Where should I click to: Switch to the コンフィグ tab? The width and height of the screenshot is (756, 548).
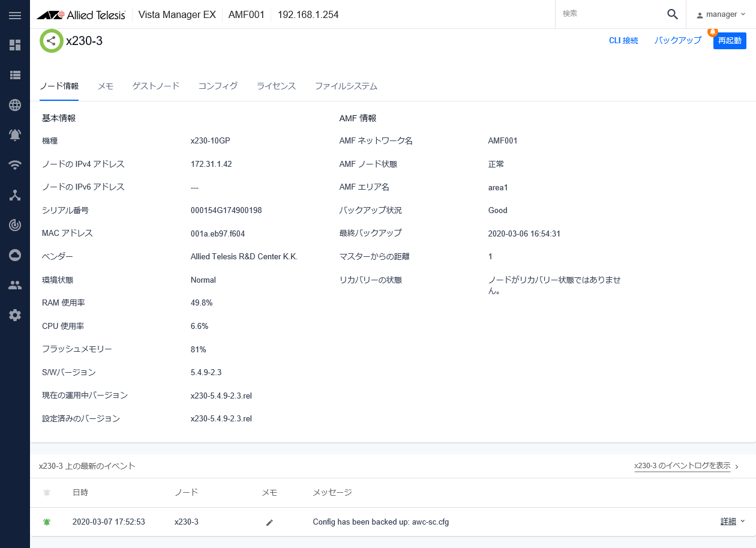218,86
